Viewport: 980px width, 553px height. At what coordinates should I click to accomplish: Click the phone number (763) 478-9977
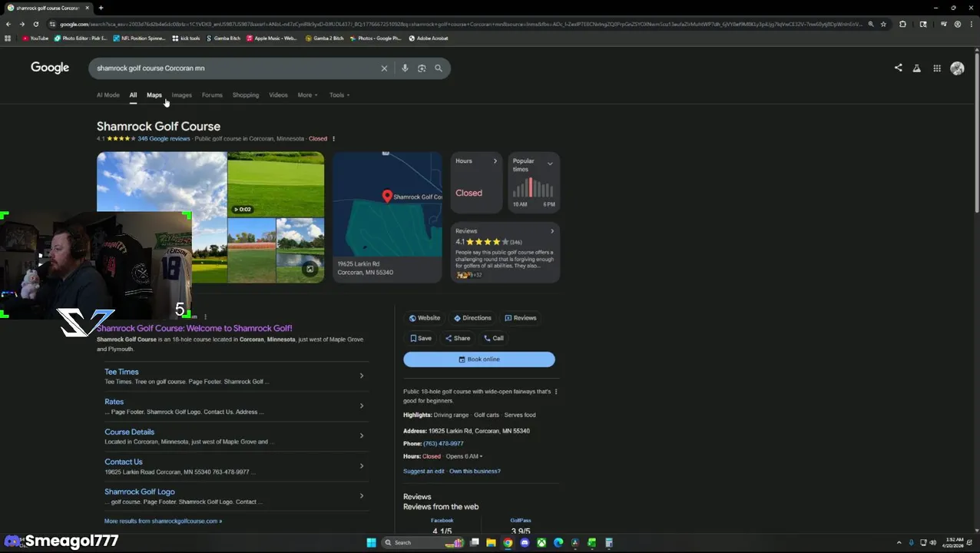(x=443, y=444)
